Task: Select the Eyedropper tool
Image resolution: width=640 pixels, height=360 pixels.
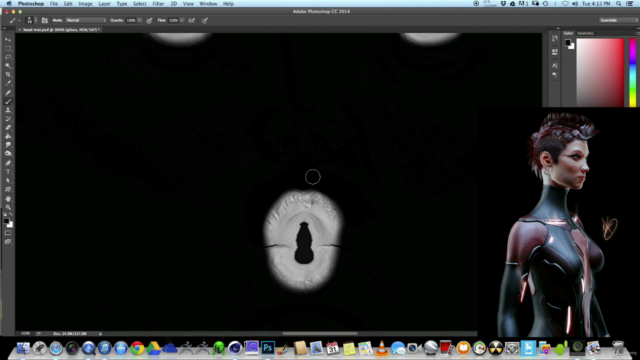Action: click(x=8, y=84)
